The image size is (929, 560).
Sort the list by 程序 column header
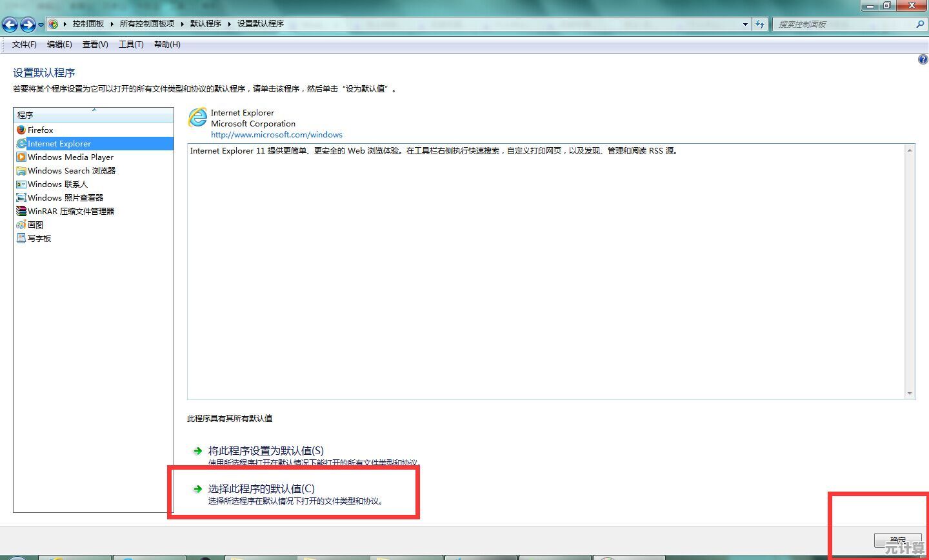coord(94,115)
